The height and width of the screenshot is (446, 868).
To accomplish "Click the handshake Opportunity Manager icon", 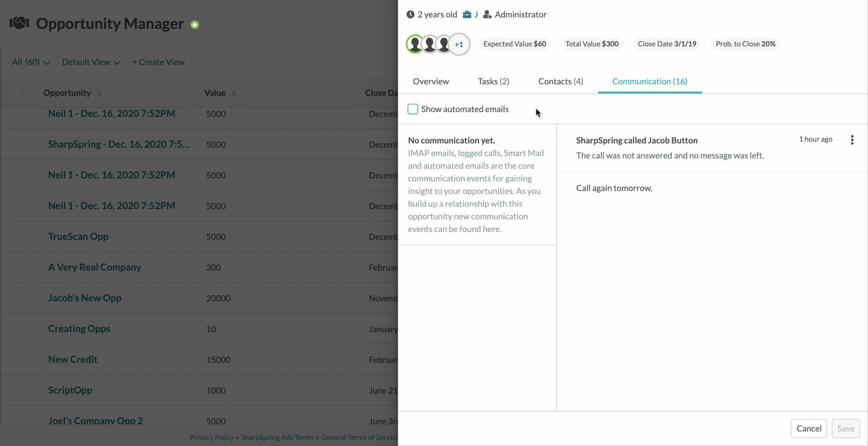I will 19,24.
